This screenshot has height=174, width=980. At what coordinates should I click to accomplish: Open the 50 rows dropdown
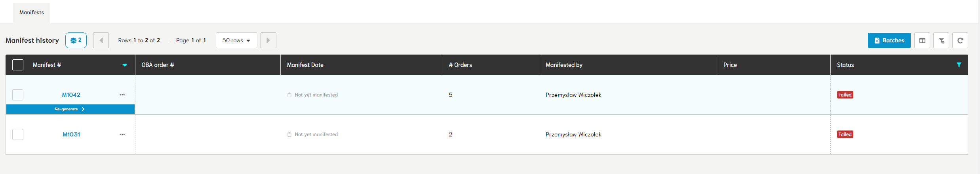click(x=236, y=40)
